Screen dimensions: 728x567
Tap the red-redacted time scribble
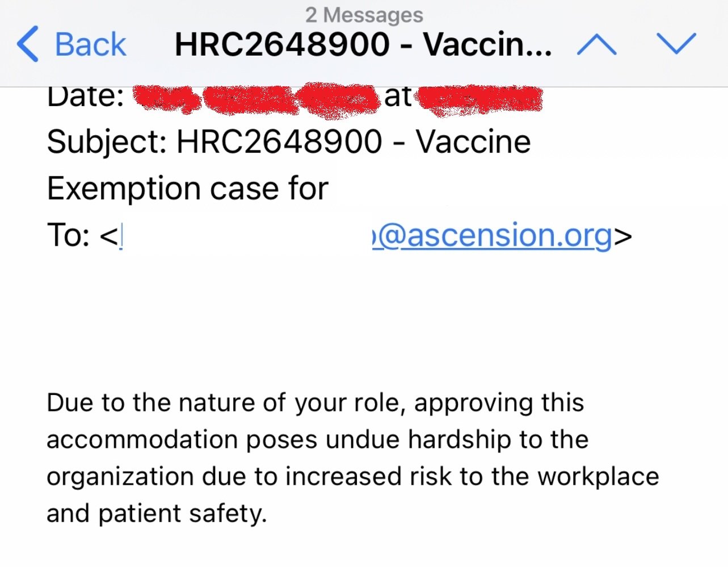point(479,99)
